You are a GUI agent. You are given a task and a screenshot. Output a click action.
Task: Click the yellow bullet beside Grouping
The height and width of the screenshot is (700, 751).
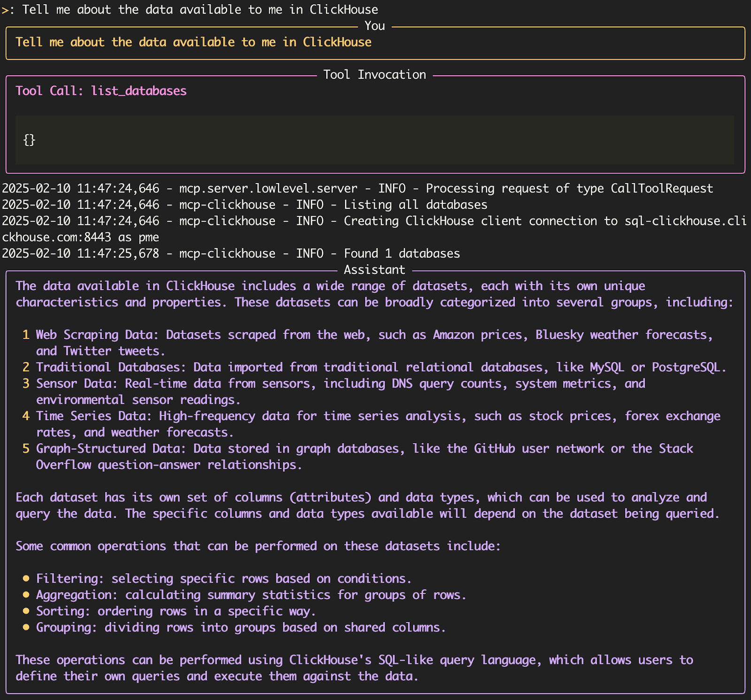(x=26, y=627)
